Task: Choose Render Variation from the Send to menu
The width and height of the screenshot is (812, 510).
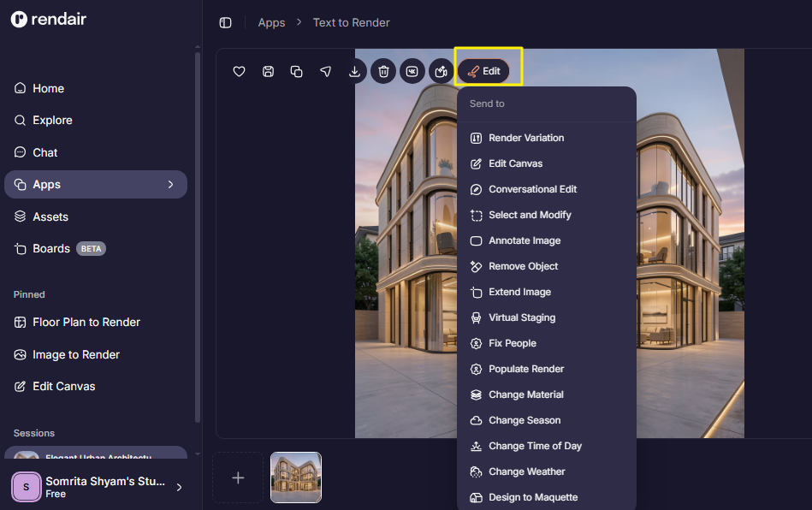Action: 547,138
